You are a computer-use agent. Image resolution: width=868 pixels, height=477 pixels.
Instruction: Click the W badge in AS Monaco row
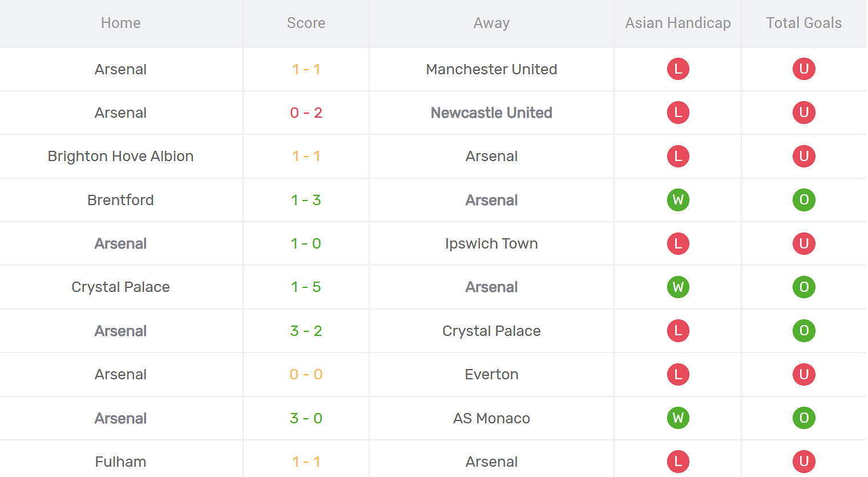(x=678, y=418)
